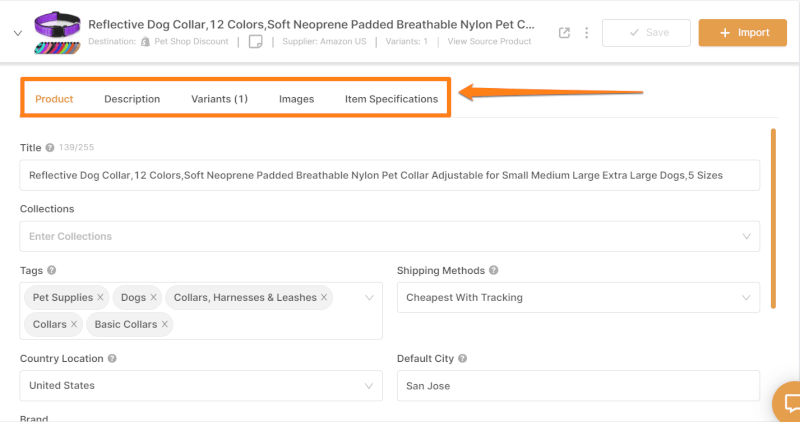Viewport: 800px width, 422px height.
Task: Remove the Basic Collars tag
Action: click(165, 325)
